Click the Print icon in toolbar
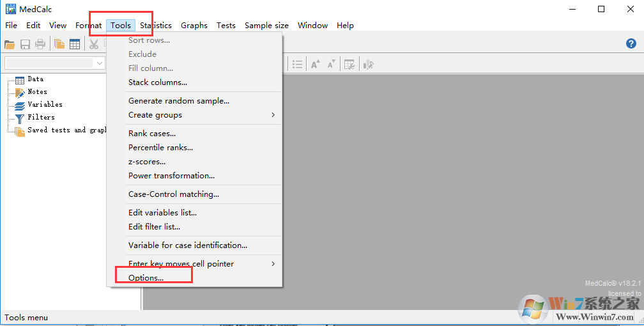Screen dimensions: 644x326 [40, 44]
